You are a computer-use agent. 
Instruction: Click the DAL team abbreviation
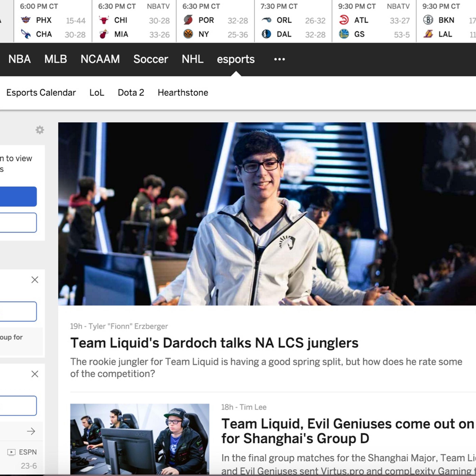pos(284,34)
